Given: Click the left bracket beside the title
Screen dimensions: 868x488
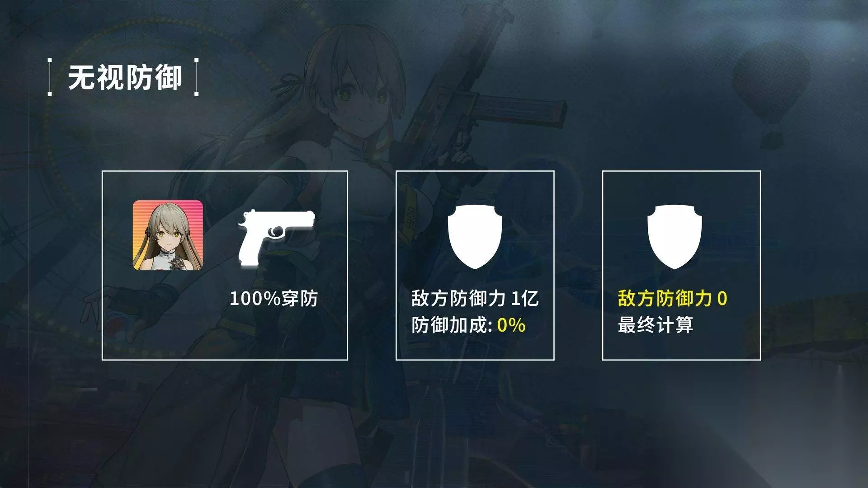Looking at the screenshot, I should (x=50, y=77).
